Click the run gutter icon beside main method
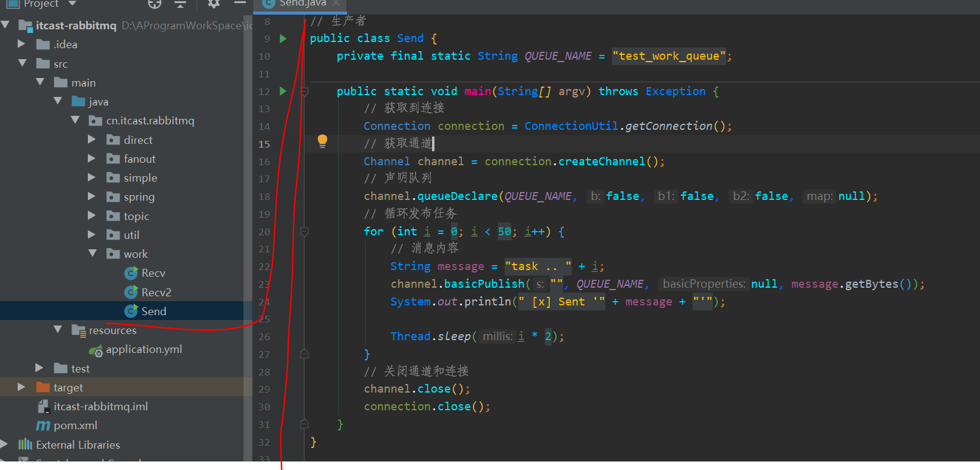Image resolution: width=980 pixels, height=470 pixels. 283,91
